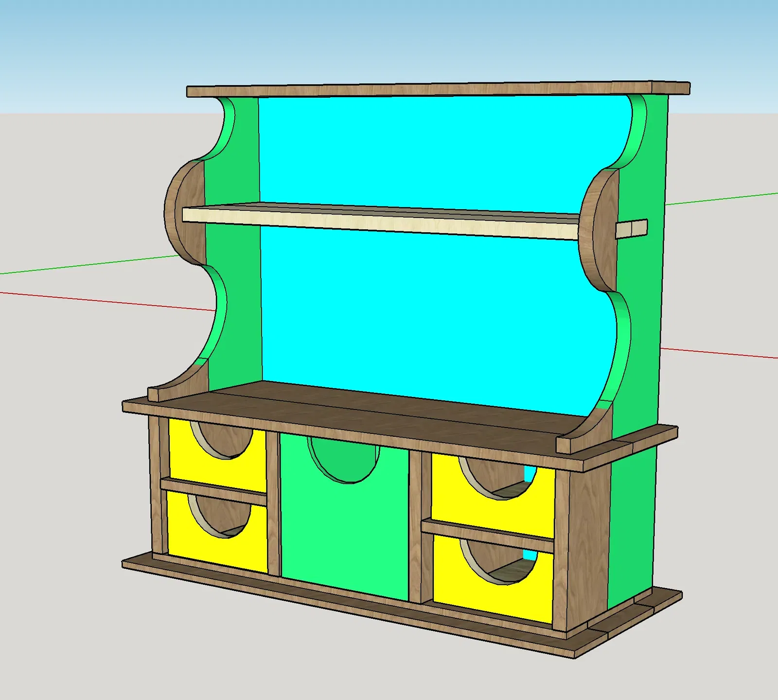The width and height of the screenshot is (778, 700).
Task: Click the top wooden board
Action: (x=438, y=90)
